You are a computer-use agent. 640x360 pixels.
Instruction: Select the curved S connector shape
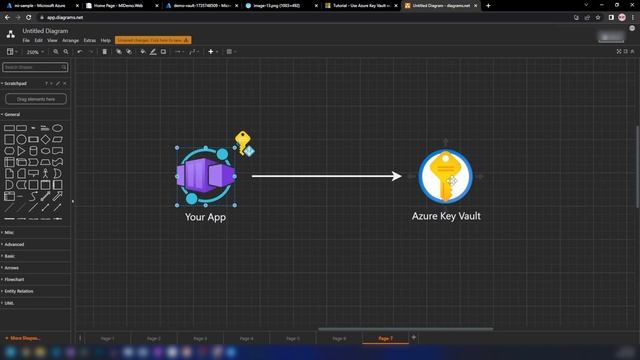[33, 196]
